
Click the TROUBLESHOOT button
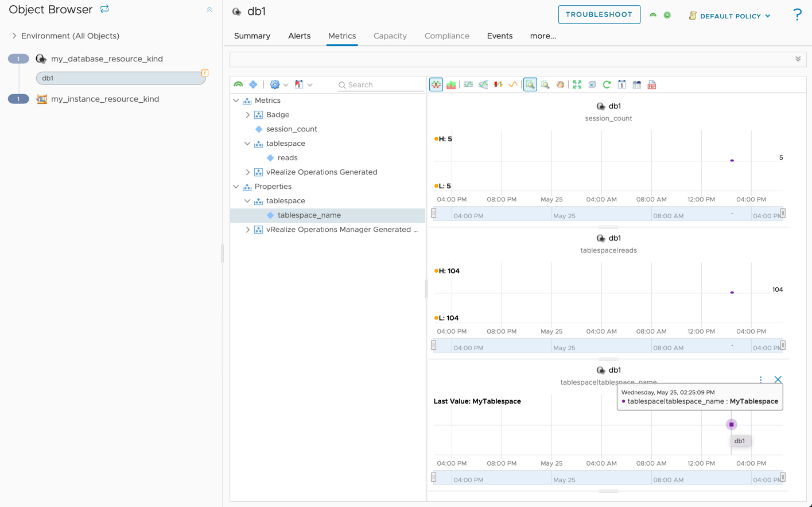click(599, 14)
